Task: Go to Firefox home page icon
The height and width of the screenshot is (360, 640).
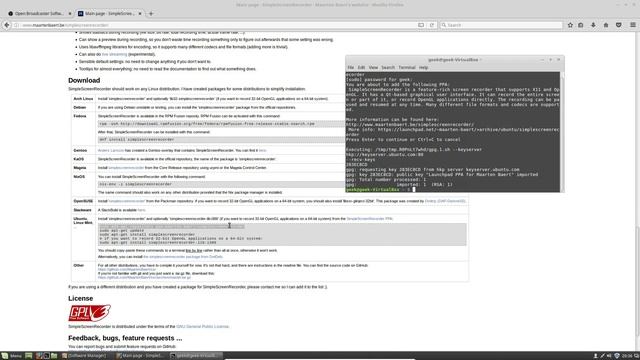Action: click(x=606, y=25)
